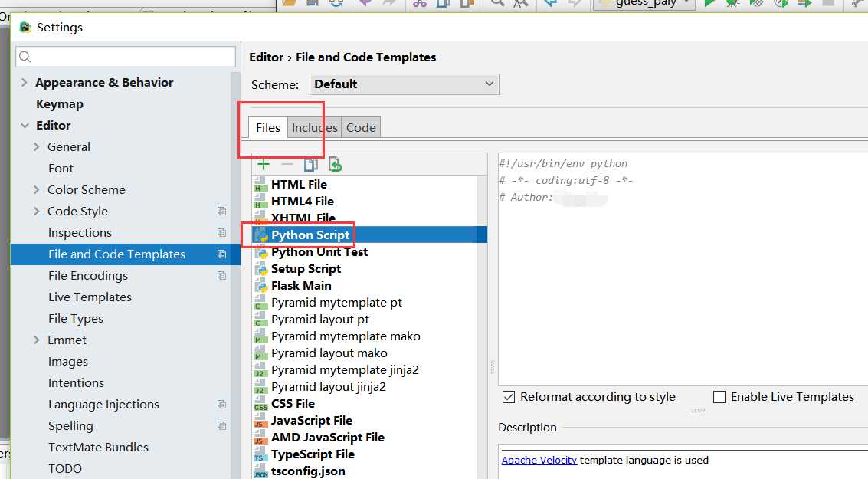Select Keymap in settings tree
Viewport: 868px width, 479px height.
coord(60,104)
